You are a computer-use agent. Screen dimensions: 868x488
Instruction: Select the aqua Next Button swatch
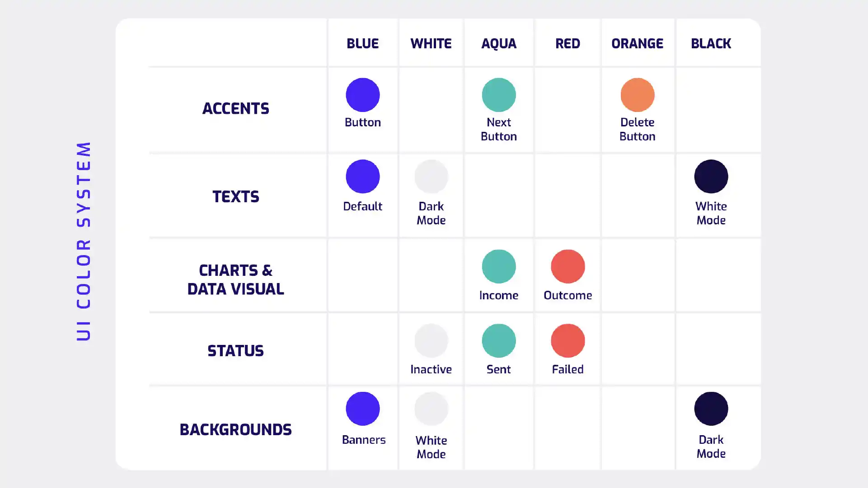498,95
